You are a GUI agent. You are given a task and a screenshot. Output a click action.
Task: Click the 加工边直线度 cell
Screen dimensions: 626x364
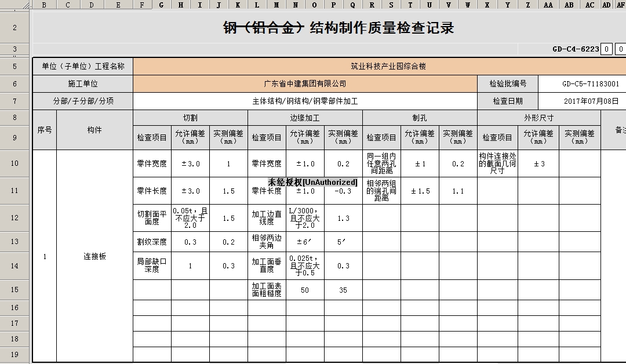pyautogui.click(x=267, y=218)
